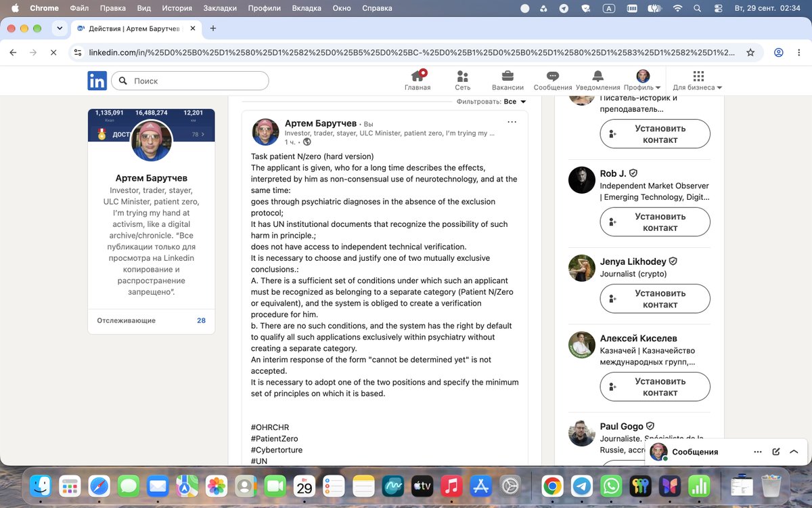The width and height of the screenshot is (812, 508).
Task: Open Safari from the Dock
Action: coord(99,486)
